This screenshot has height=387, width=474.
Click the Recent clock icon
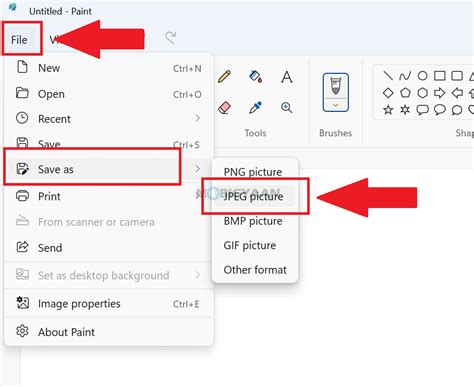22,118
